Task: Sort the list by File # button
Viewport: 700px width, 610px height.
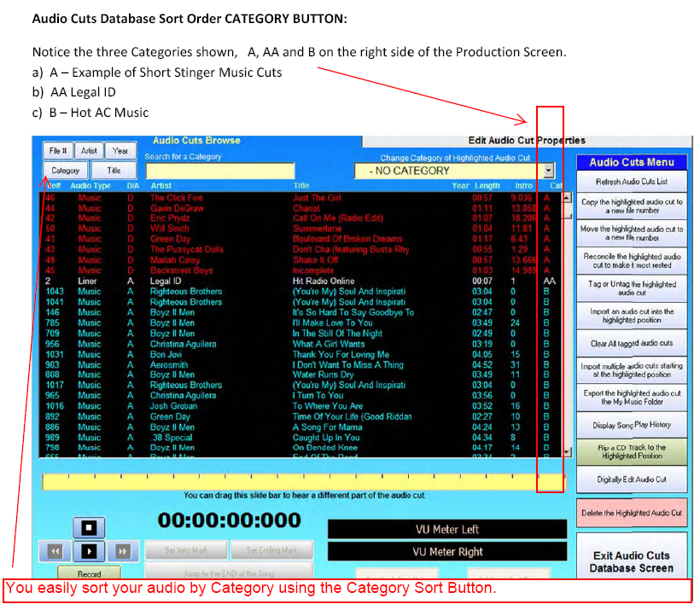Action: tap(59, 151)
